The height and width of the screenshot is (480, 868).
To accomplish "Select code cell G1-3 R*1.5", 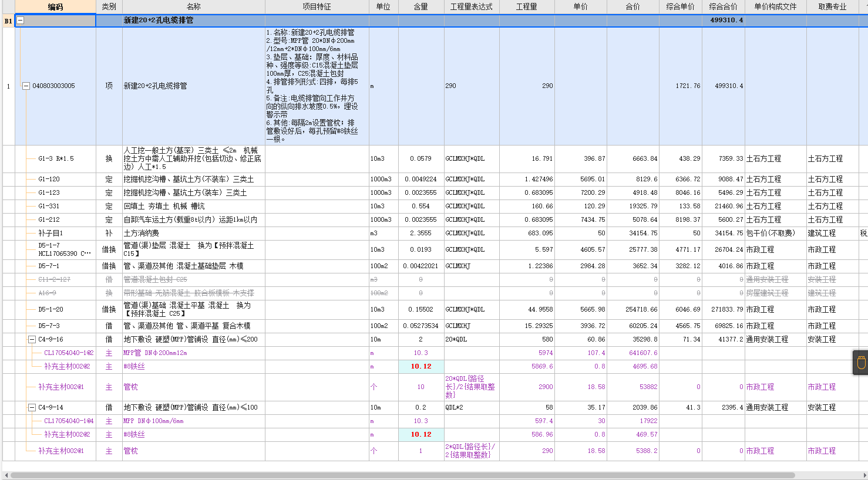I will coord(56,159).
